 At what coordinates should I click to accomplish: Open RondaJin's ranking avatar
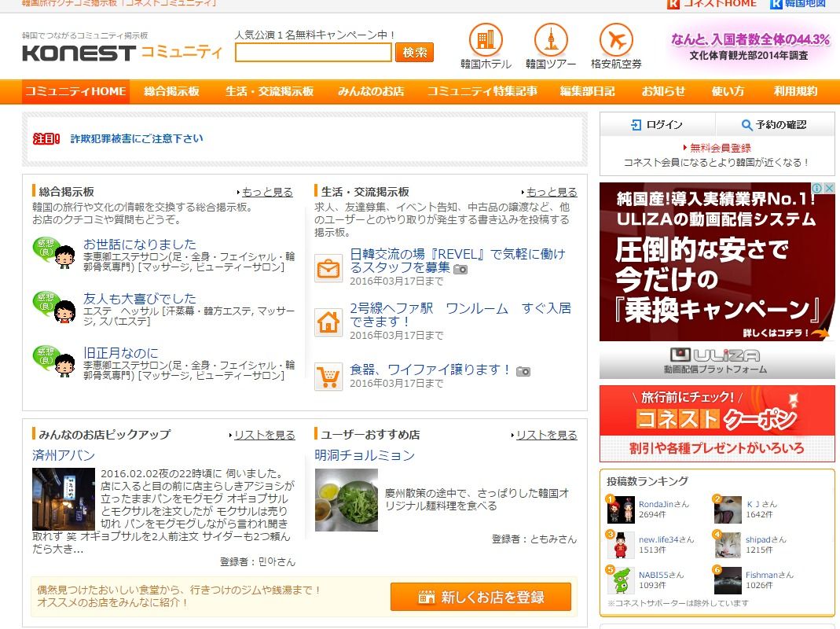tap(620, 509)
